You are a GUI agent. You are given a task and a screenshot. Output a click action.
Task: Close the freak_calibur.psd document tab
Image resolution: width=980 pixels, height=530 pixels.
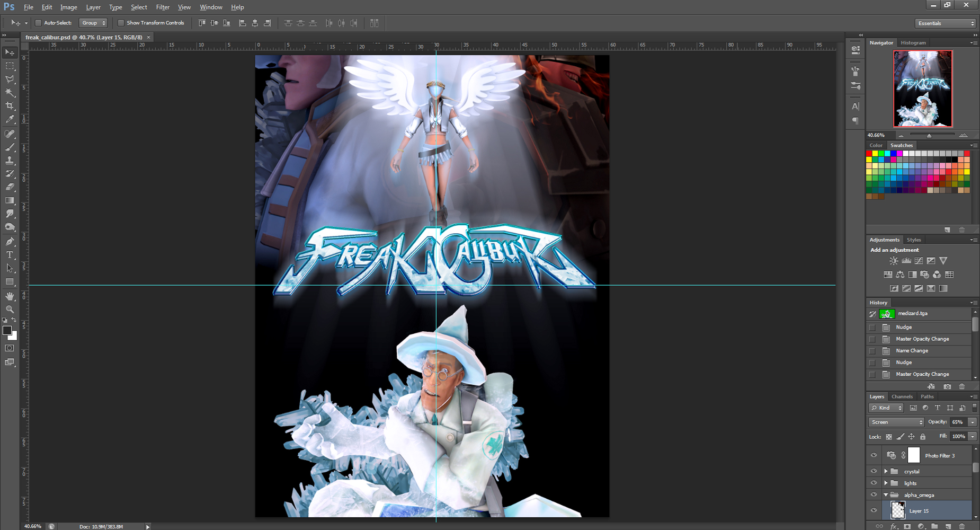coord(148,37)
